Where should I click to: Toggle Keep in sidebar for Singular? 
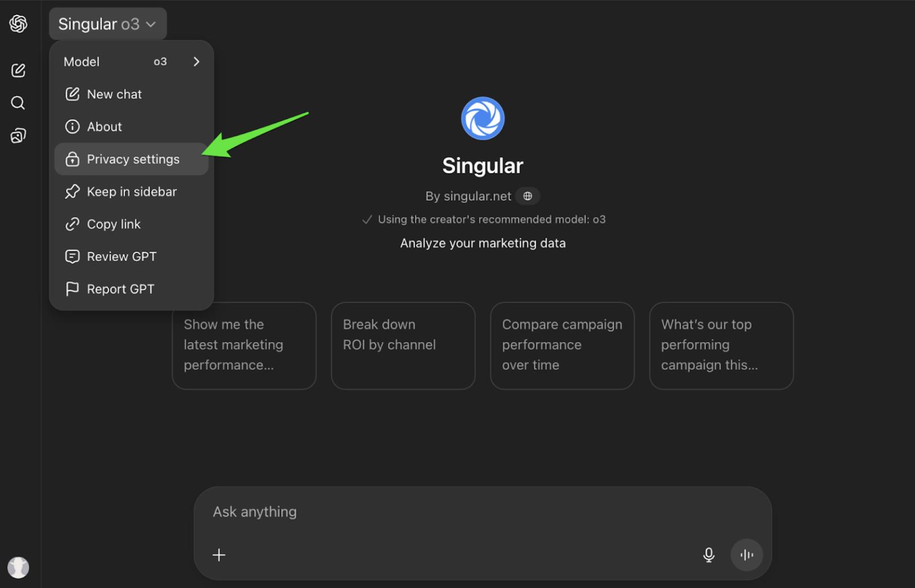click(131, 191)
